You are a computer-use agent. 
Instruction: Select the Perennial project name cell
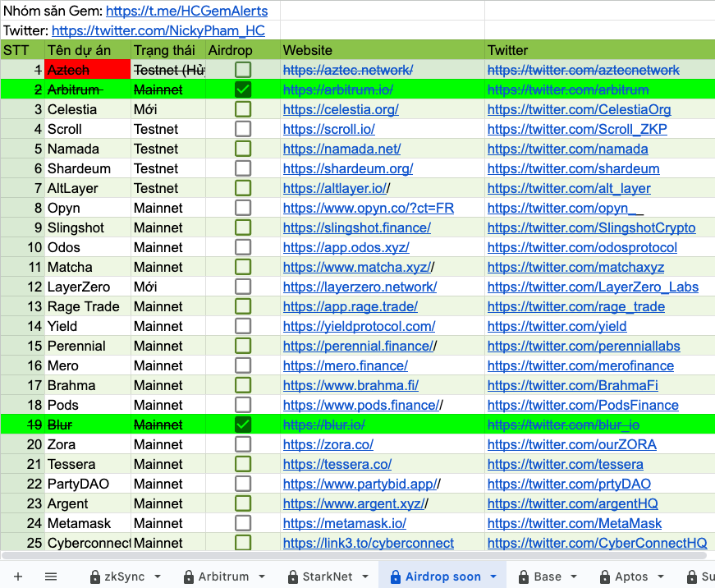(x=88, y=346)
